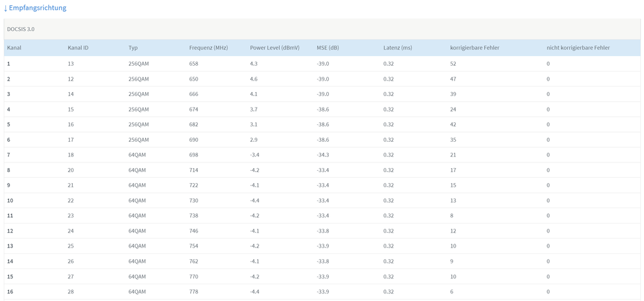Click the Latenz (ms) column header

397,48
